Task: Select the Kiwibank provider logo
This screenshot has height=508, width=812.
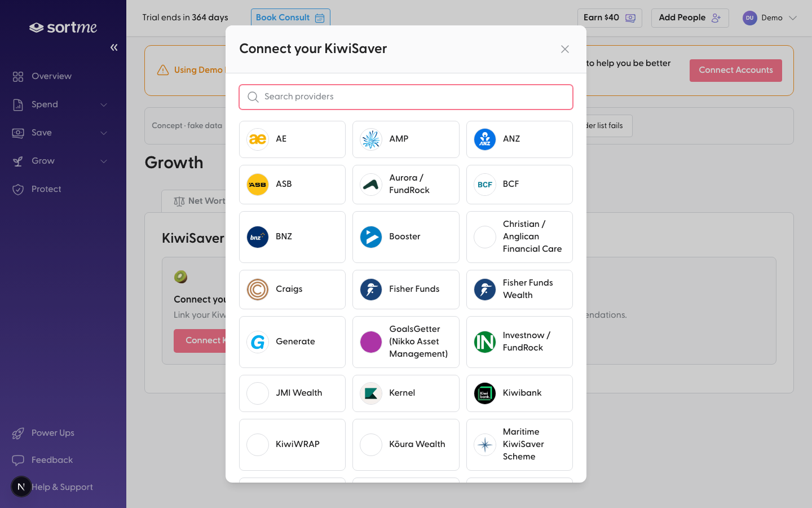Action: pyautogui.click(x=485, y=393)
